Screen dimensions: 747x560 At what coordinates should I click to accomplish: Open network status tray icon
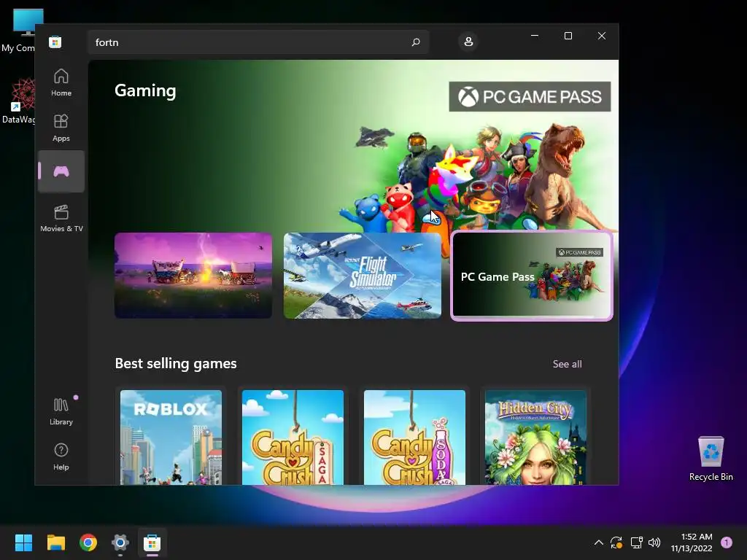click(x=636, y=542)
